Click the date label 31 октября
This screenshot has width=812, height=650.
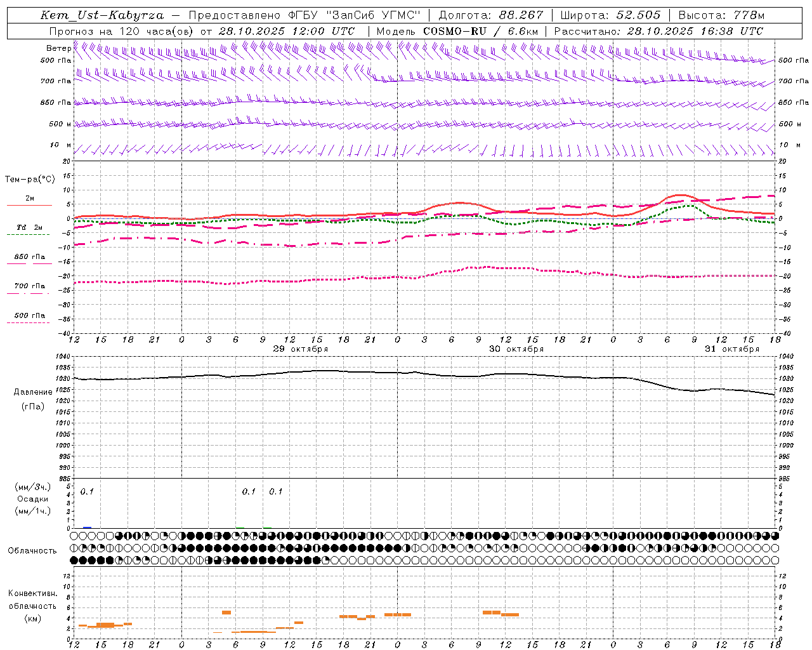(x=732, y=349)
